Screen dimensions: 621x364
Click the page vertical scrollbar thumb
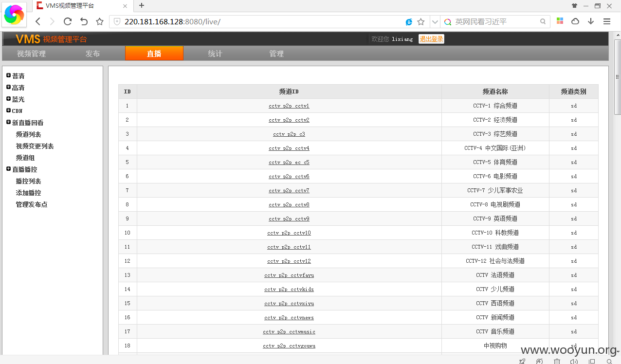[618, 77]
